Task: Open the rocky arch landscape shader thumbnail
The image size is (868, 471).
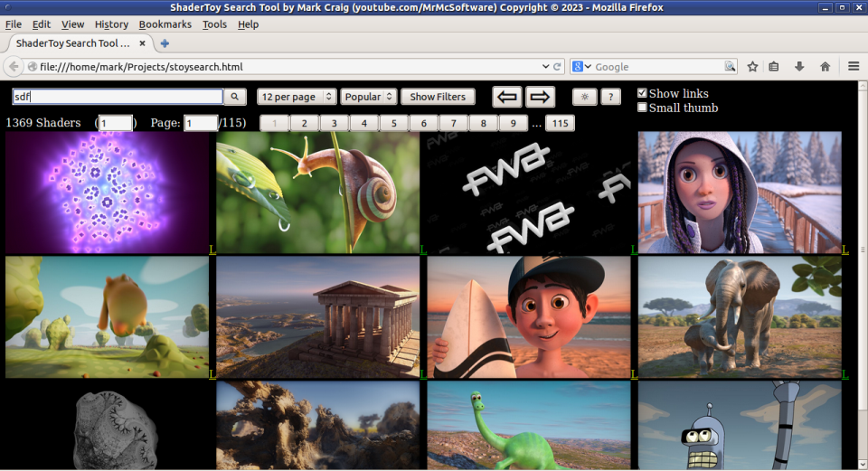Action: (317, 425)
